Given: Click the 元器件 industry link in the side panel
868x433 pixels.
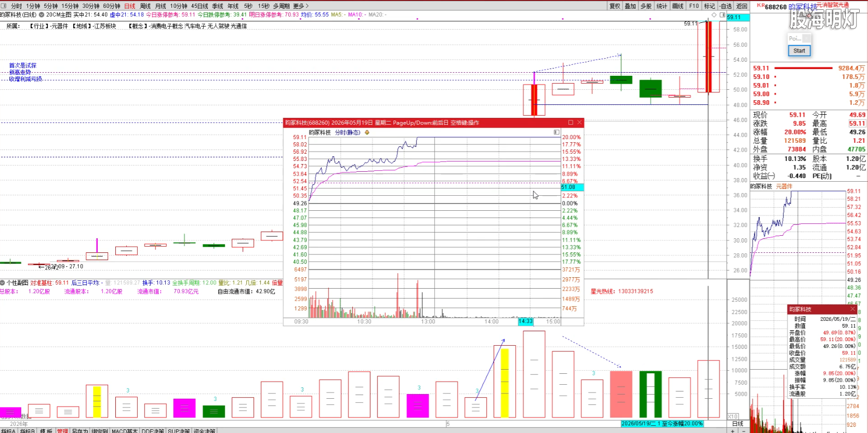Looking at the screenshot, I should [784, 186].
